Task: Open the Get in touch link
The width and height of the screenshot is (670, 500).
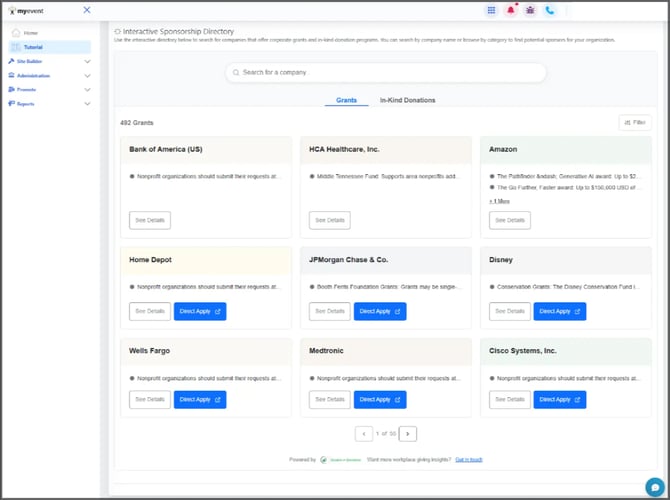Action: (x=468, y=459)
